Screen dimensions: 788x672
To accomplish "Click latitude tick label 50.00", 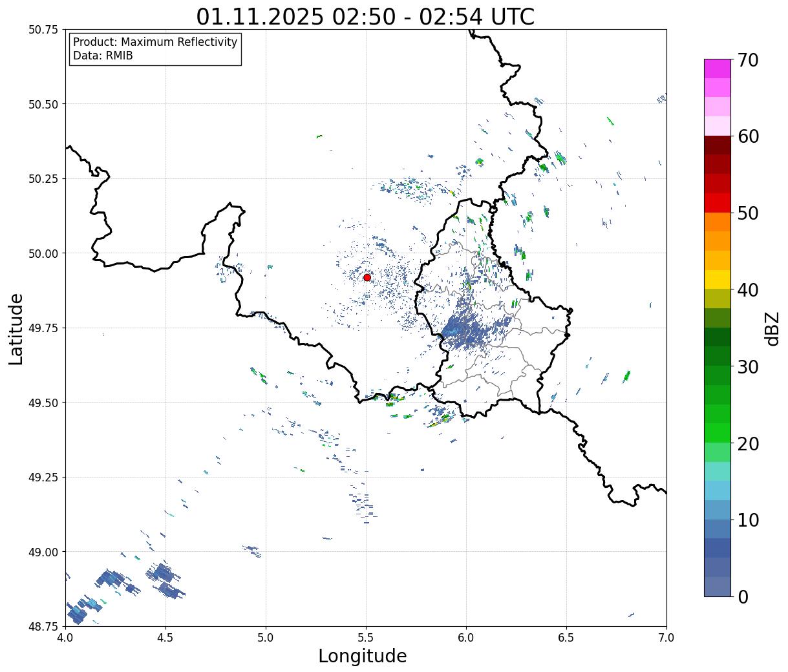I will (43, 254).
